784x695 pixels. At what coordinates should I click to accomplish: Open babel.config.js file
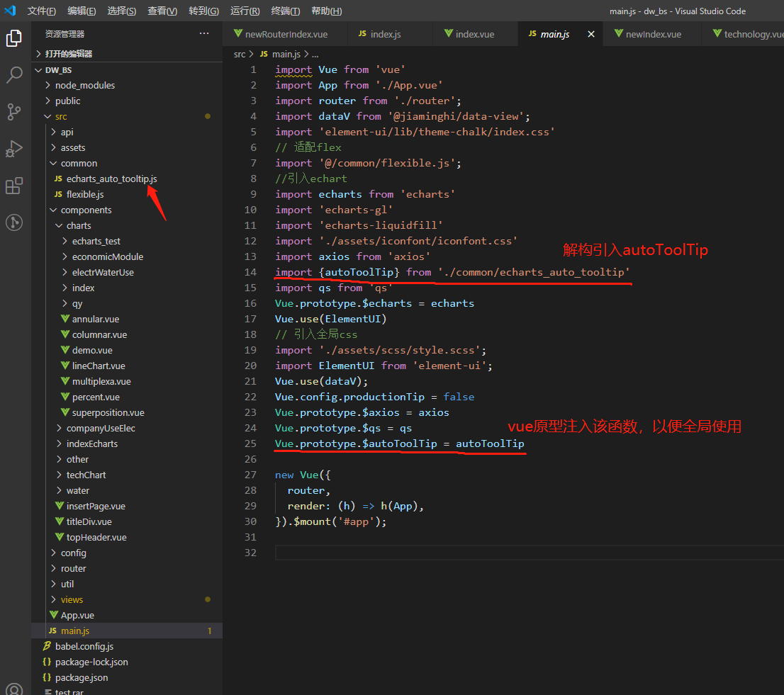[127, 646]
